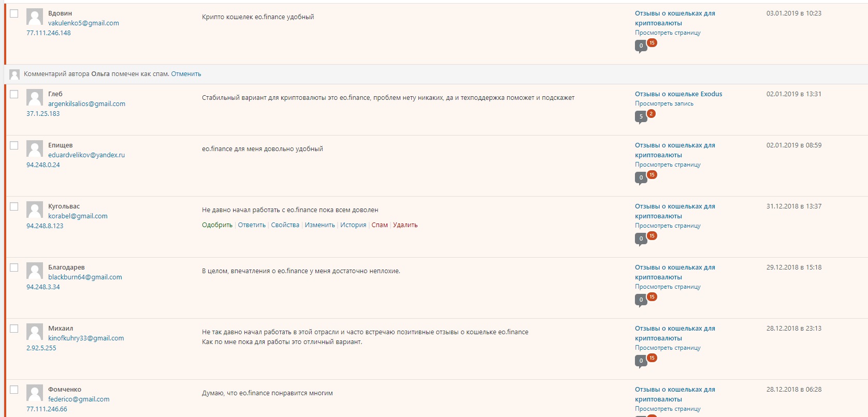This screenshot has width=868, height=417.
Task: Click Одобрить under Кугольвас's comment
Action: coord(217,225)
